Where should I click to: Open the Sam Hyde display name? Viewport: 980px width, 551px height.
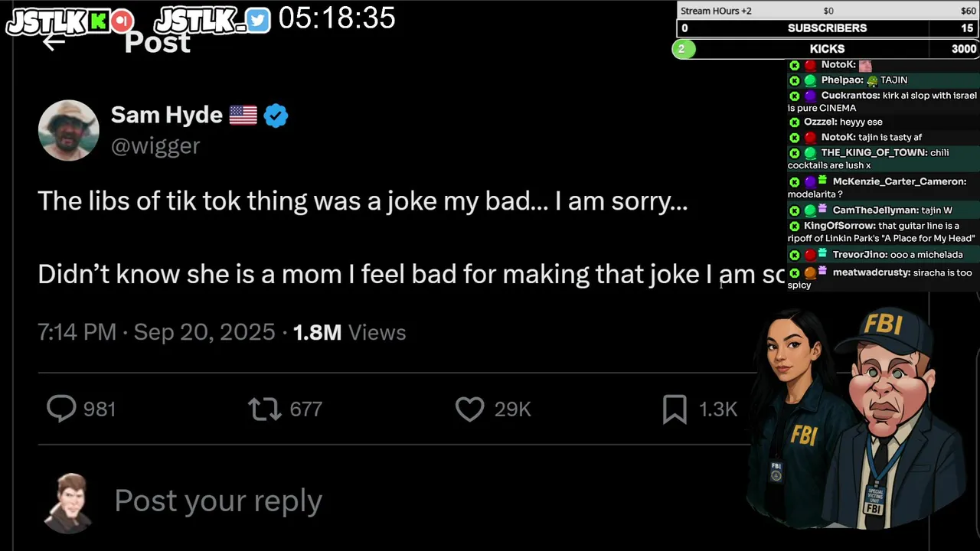167,115
